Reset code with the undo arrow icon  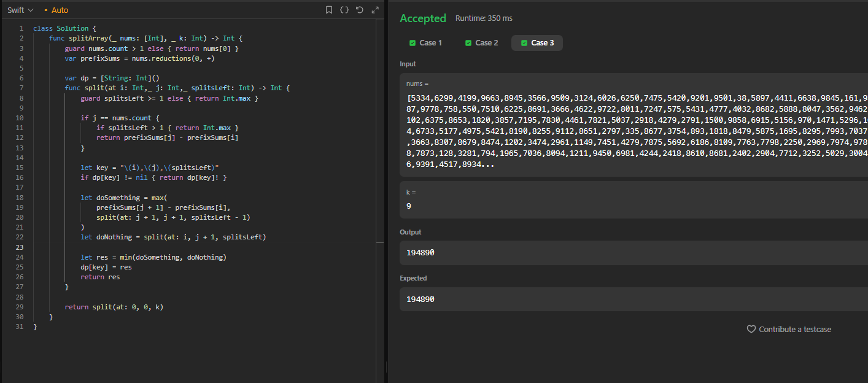(x=360, y=10)
